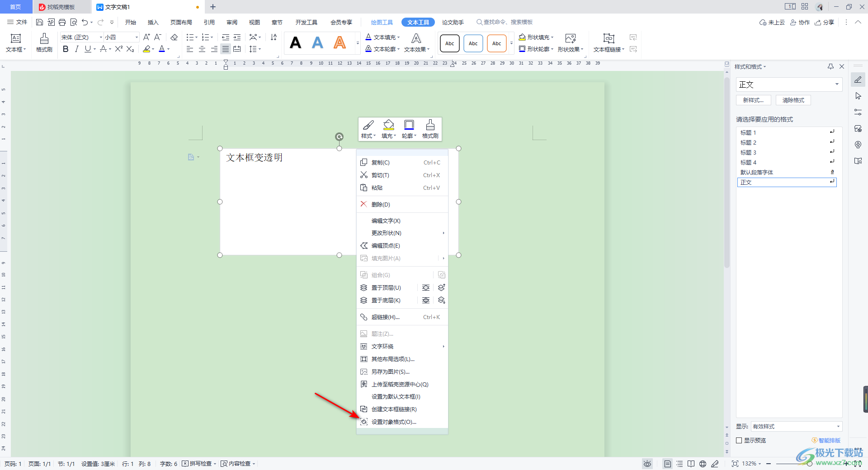Click the 清除格式 button
Viewport: 868px width, 470px height.
[793, 100]
